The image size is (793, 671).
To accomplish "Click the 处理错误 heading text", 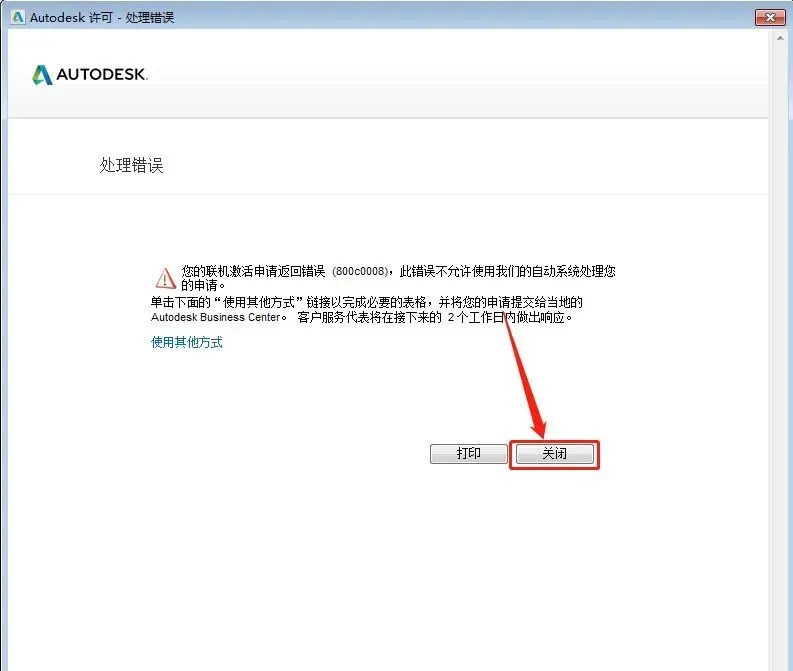I will point(131,165).
